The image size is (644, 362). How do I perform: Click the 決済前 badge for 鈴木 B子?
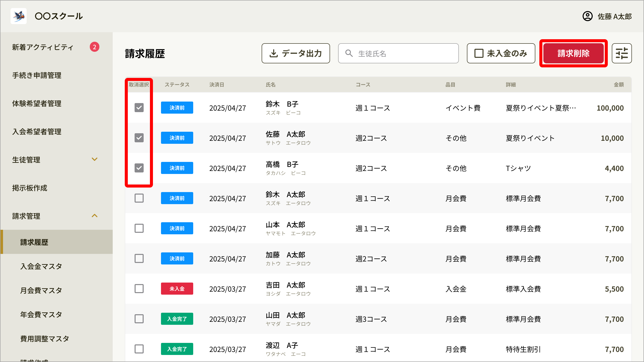point(177,108)
